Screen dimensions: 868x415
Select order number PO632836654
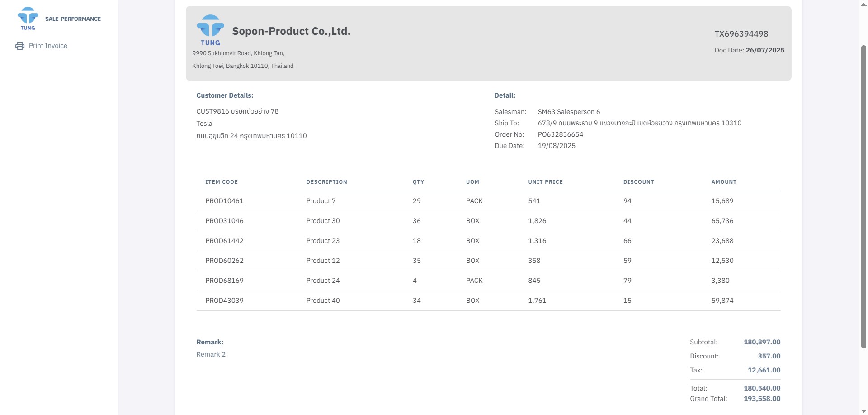pyautogui.click(x=561, y=134)
